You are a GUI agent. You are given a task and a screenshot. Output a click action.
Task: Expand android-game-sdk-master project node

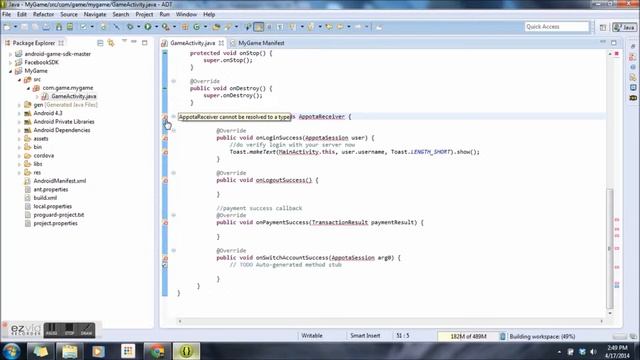point(11,54)
